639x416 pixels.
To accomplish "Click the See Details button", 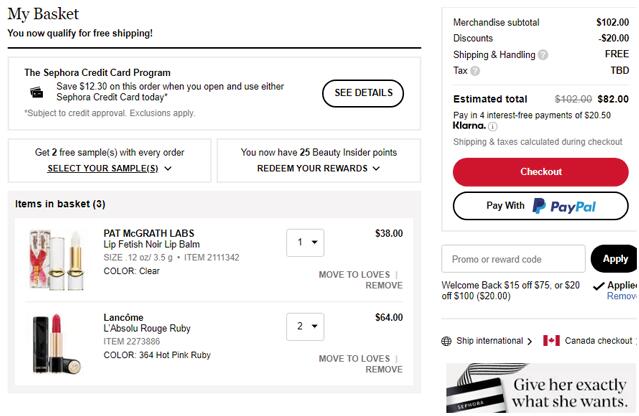I will coord(363,93).
